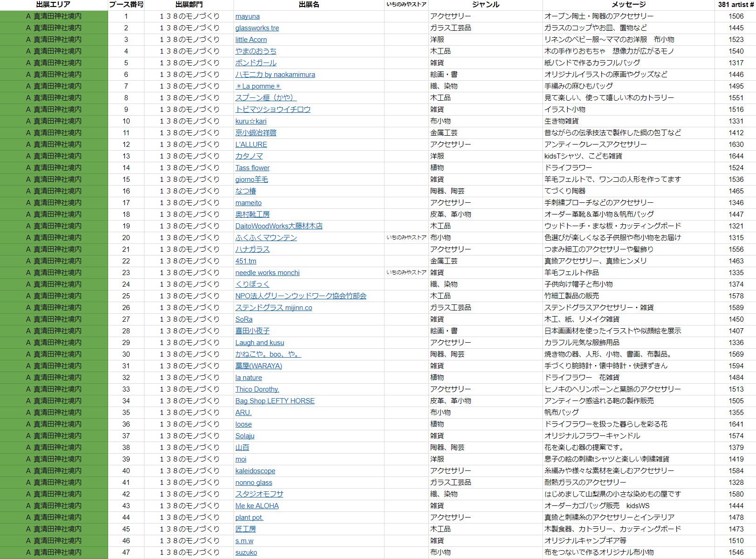Viewport: 756px width, 559px height.
Task: Open the くりぼっく link
Action: pos(252,284)
